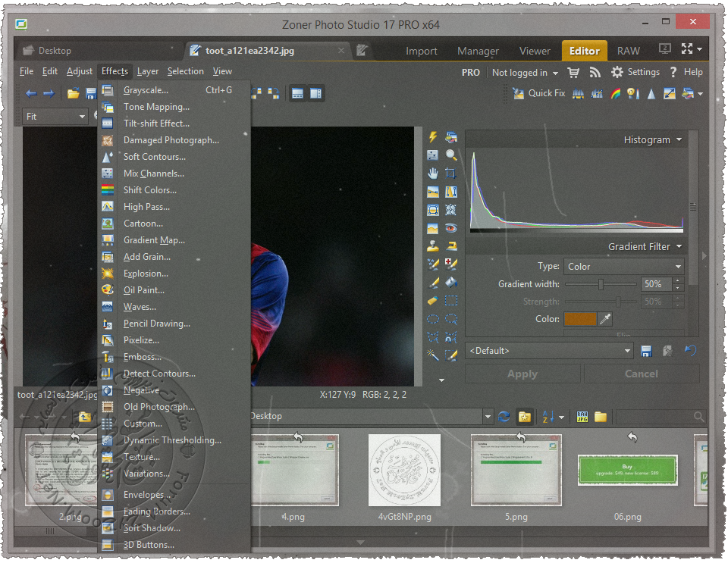This screenshot has width=728, height=563.
Task: Select the Clone Stamp tool
Action: pyautogui.click(x=433, y=246)
